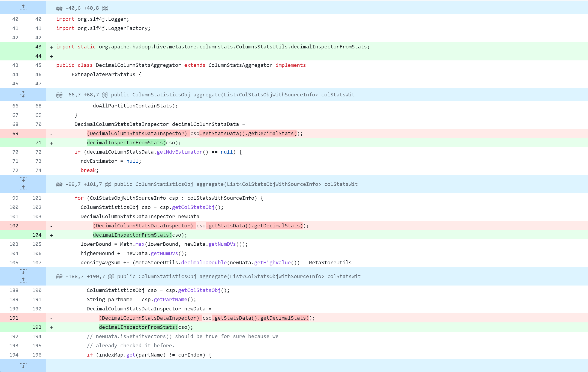Click 'lowerBound = Math.max' line
This screenshot has height=372, width=588.
[x=164, y=244]
